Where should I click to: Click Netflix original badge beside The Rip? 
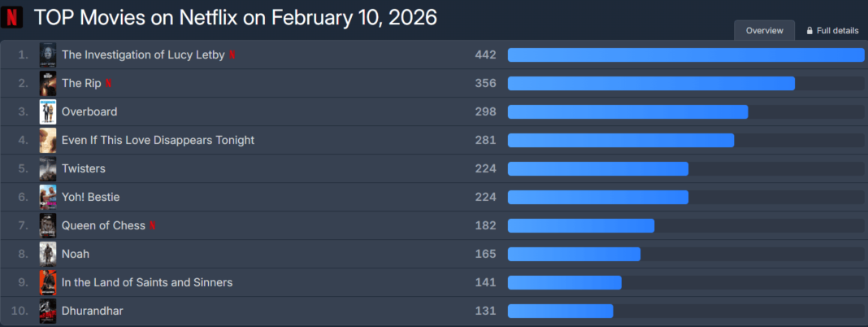tap(109, 84)
